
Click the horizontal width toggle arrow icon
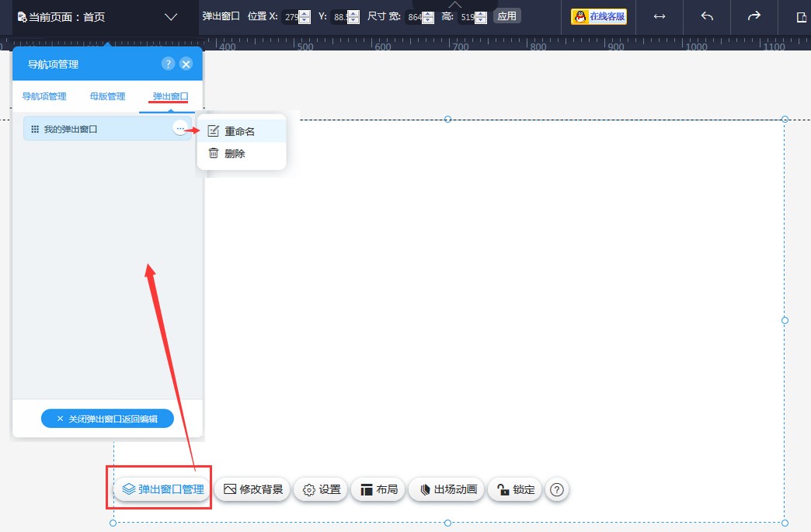(660, 16)
